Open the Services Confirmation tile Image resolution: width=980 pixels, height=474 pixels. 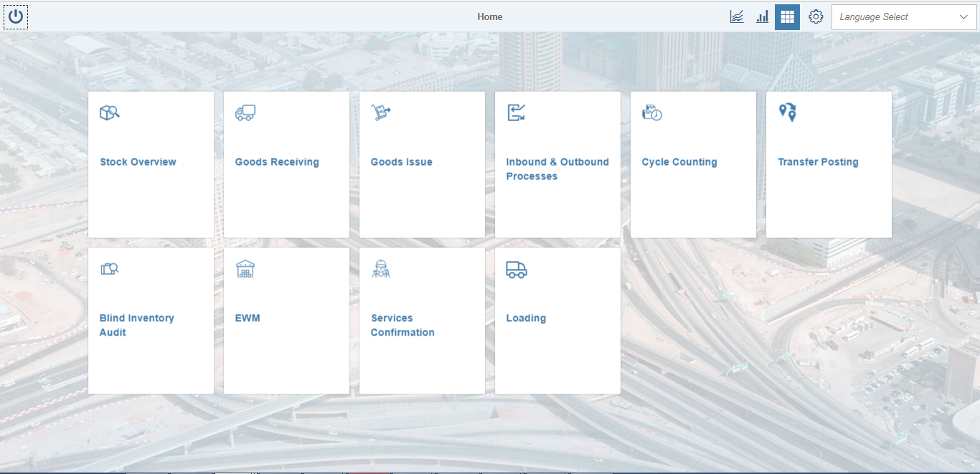(x=422, y=320)
